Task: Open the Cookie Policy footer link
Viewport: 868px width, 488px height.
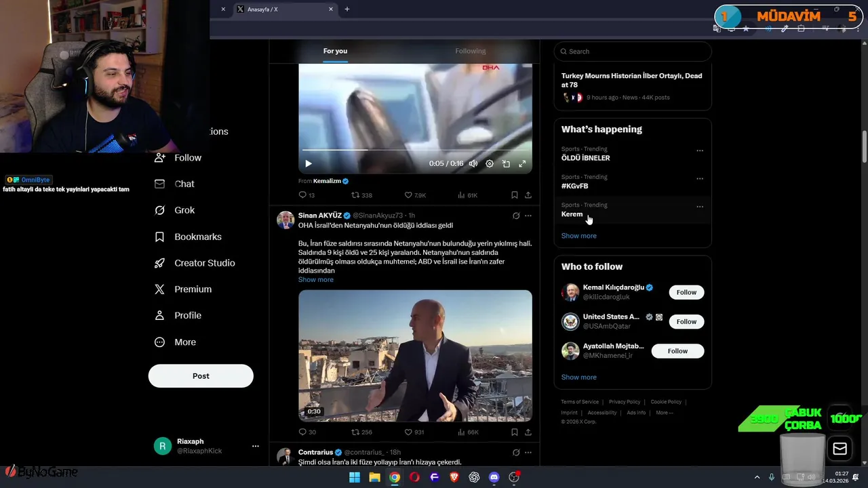Action: pyautogui.click(x=666, y=402)
